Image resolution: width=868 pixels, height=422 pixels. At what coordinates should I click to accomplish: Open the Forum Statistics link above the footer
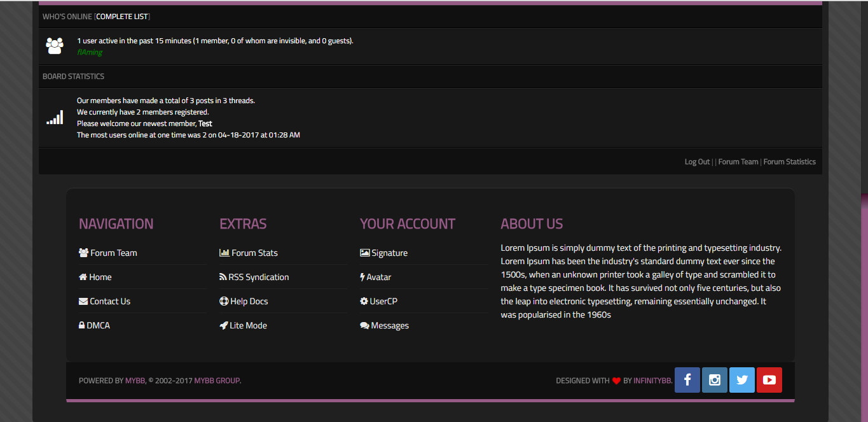(x=789, y=162)
